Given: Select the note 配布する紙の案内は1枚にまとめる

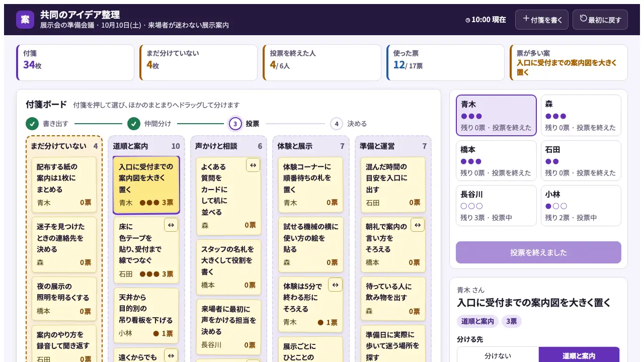Looking at the screenshot, I should pyautogui.click(x=64, y=185).
